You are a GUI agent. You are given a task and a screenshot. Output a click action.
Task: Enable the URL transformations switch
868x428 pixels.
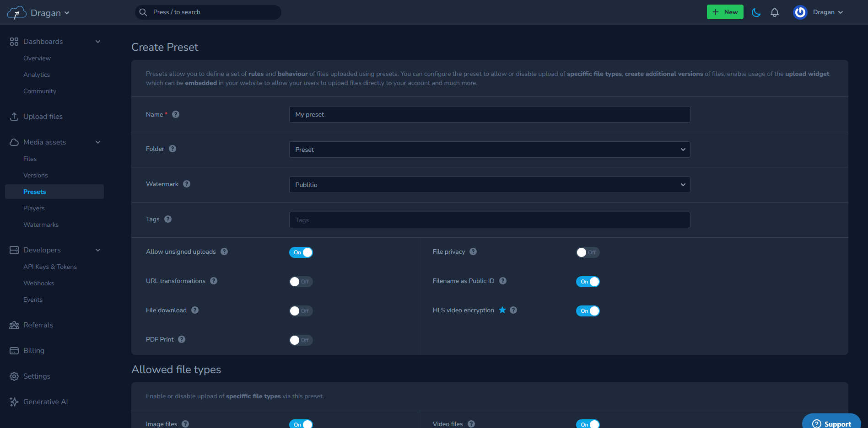(x=301, y=282)
